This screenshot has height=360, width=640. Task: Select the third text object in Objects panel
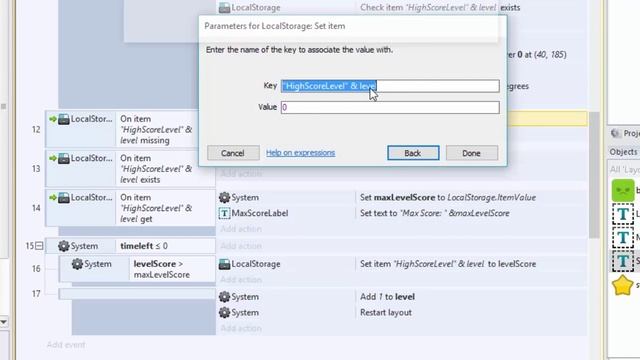[x=623, y=261]
